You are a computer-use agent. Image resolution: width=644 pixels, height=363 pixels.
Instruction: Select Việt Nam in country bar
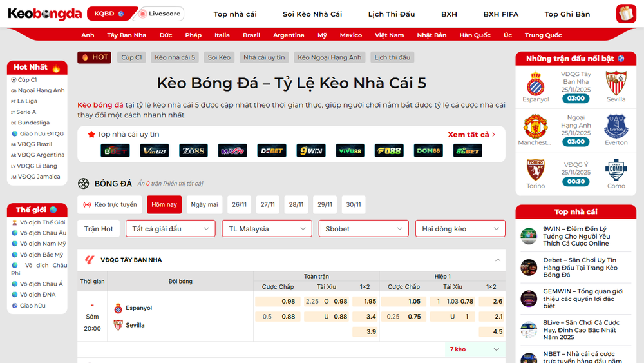click(389, 35)
